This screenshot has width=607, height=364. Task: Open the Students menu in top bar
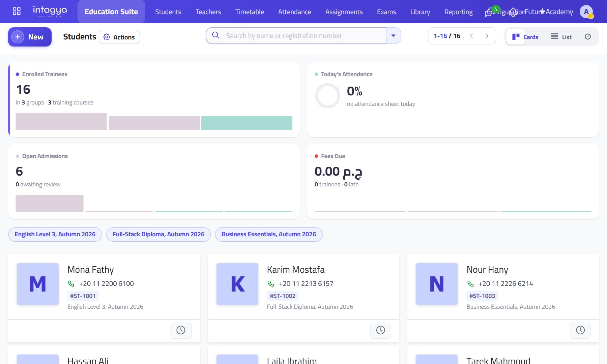tap(168, 12)
